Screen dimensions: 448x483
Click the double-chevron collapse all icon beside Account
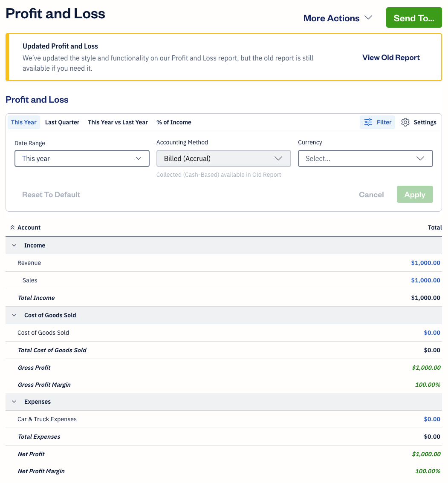pyautogui.click(x=12, y=227)
